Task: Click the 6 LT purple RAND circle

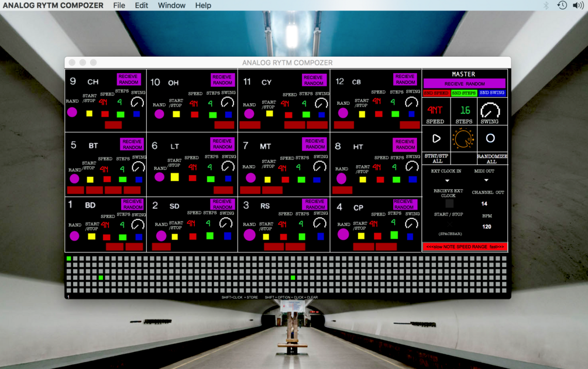Action: [159, 177]
